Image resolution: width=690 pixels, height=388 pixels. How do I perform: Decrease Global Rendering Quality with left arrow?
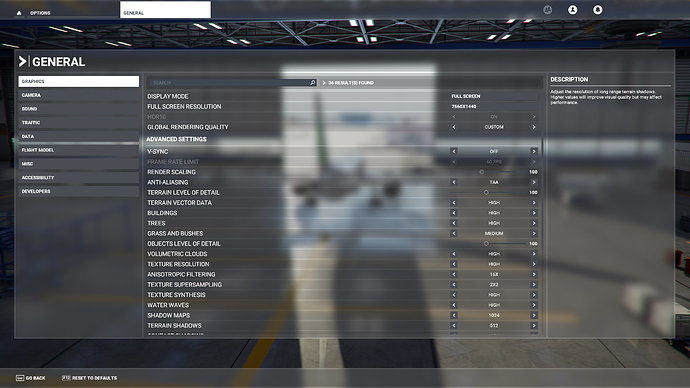(454, 127)
